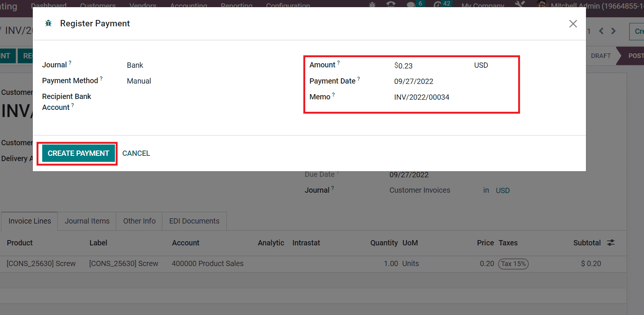Image resolution: width=644 pixels, height=315 pixels.
Task: Switch to the EDI Documents tab
Action: 194,221
